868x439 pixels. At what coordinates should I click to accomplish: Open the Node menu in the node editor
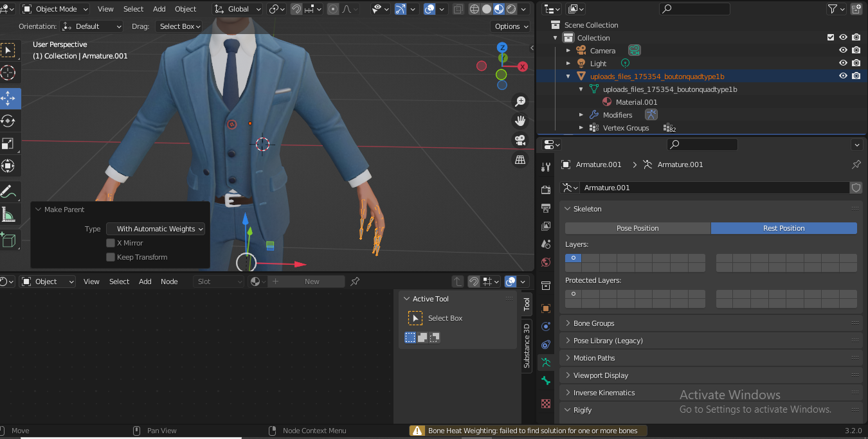[x=169, y=282]
